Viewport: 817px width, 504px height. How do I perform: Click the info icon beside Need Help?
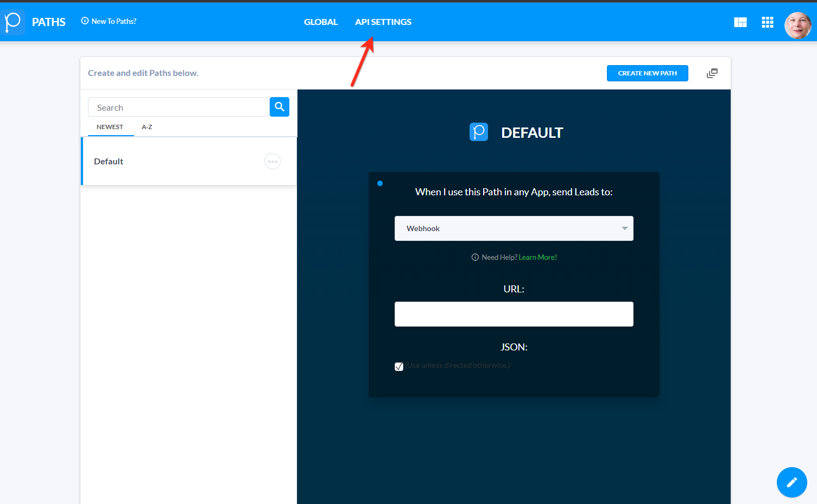475,257
